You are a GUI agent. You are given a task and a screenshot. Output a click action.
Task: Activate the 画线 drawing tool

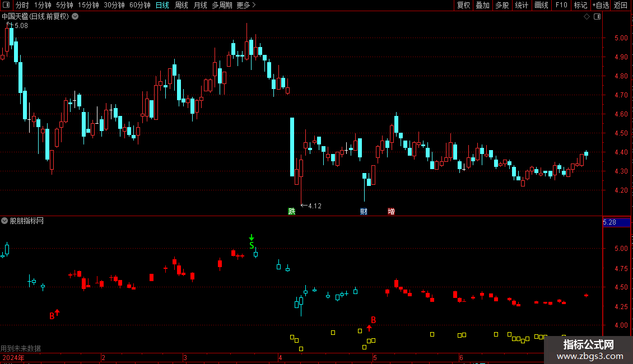pyautogui.click(x=541, y=5)
